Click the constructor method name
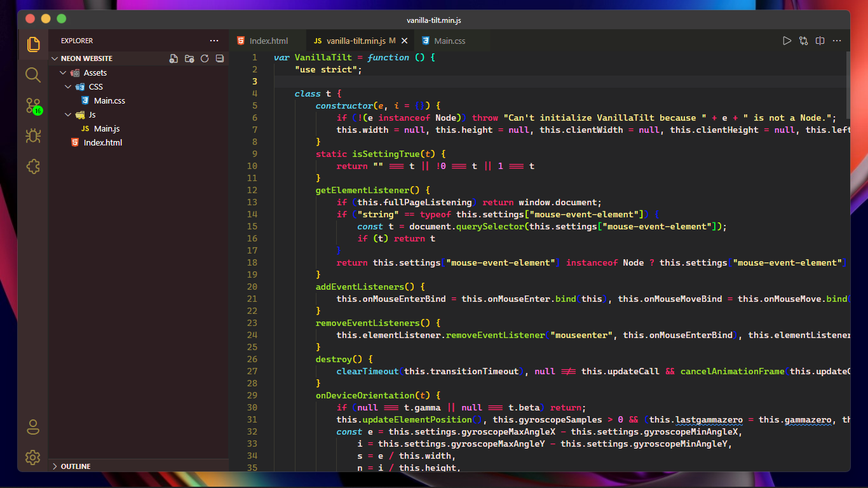The height and width of the screenshot is (488, 868). point(344,105)
